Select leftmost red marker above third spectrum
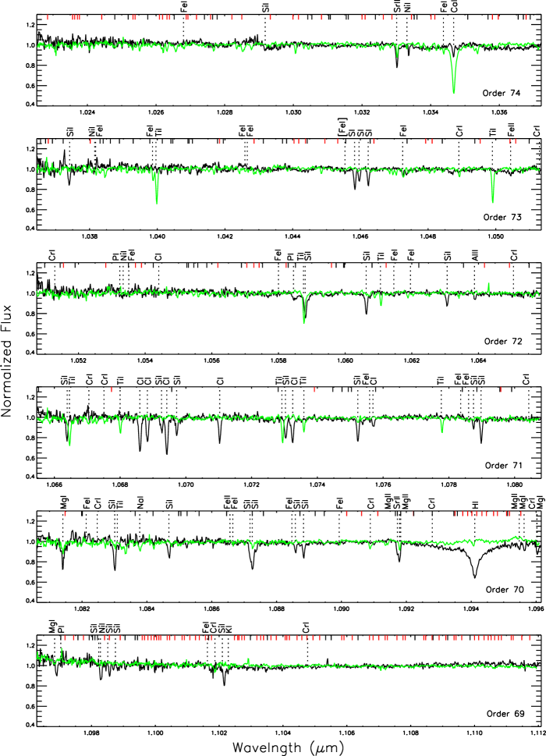Viewport: 546px width, 756px height. 64,265
